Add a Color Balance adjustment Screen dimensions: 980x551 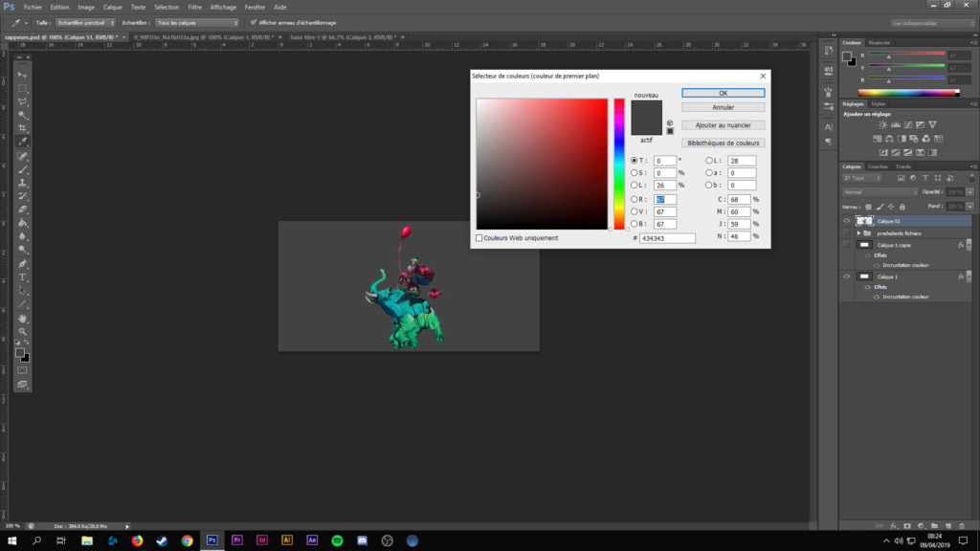[889, 139]
